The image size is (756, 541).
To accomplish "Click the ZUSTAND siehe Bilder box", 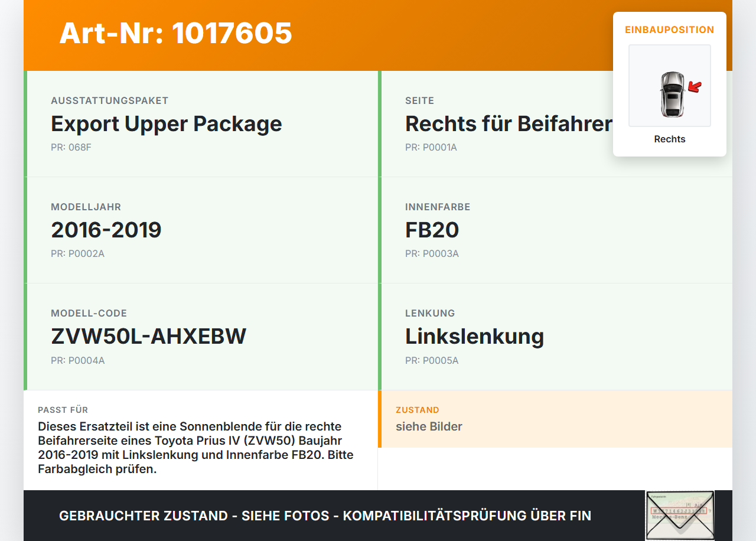I will 555,419.
